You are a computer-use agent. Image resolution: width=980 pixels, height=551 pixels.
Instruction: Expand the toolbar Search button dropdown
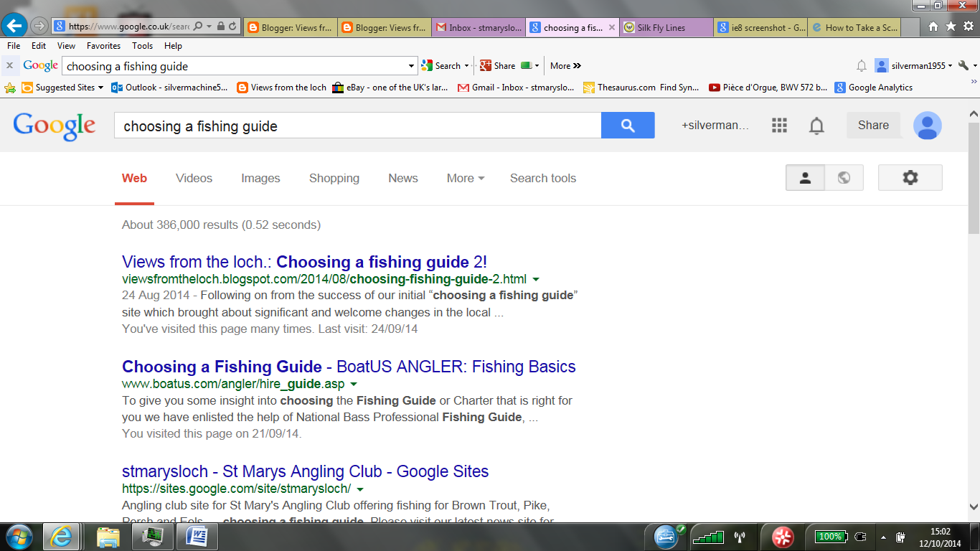pyautogui.click(x=466, y=66)
